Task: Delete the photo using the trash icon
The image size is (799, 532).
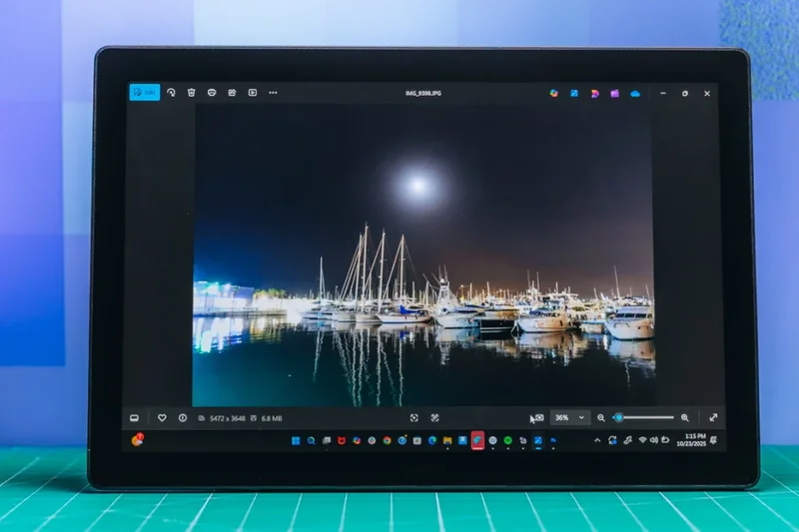Action: [x=191, y=93]
